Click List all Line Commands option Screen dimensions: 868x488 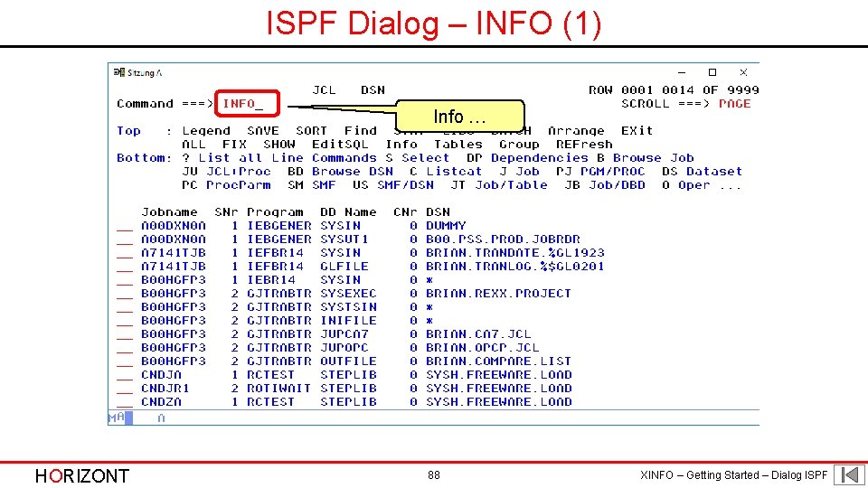tap(279, 157)
